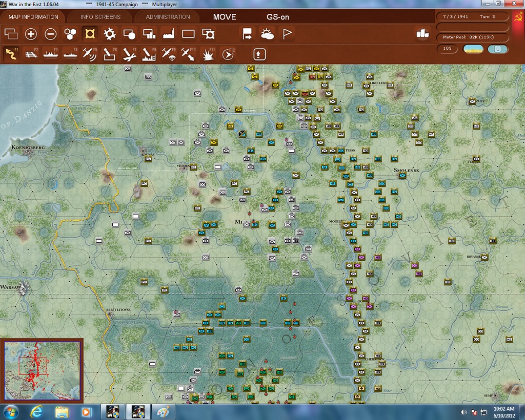Toggle the hex grid display icon
Viewport: 525px width, 420px height.
(x=70, y=34)
